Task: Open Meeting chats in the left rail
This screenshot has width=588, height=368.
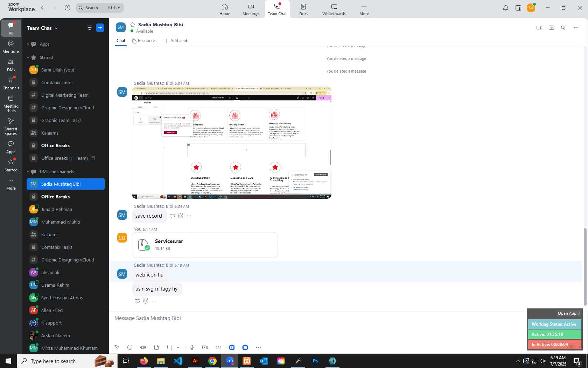Action: (11, 104)
